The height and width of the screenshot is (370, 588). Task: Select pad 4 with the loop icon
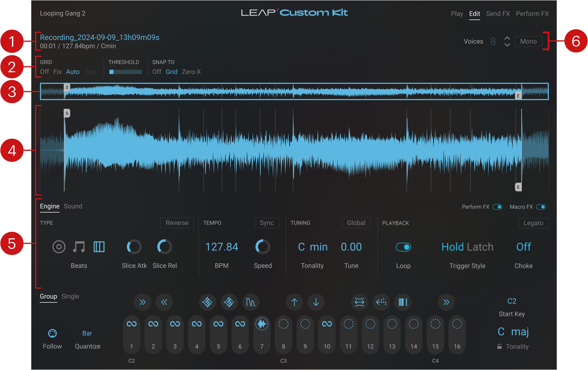pyautogui.click(x=197, y=334)
